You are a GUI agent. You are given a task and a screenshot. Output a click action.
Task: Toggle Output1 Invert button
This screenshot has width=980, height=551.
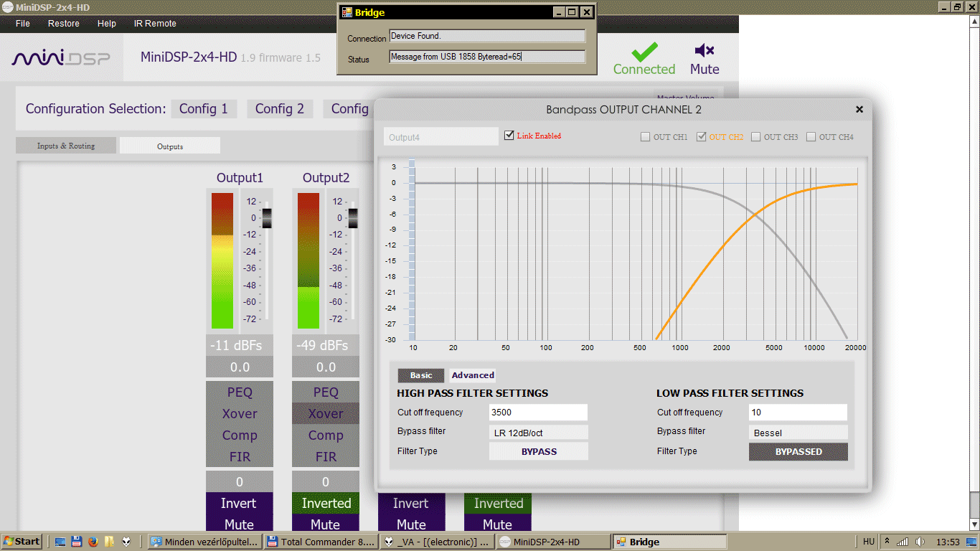coord(239,504)
